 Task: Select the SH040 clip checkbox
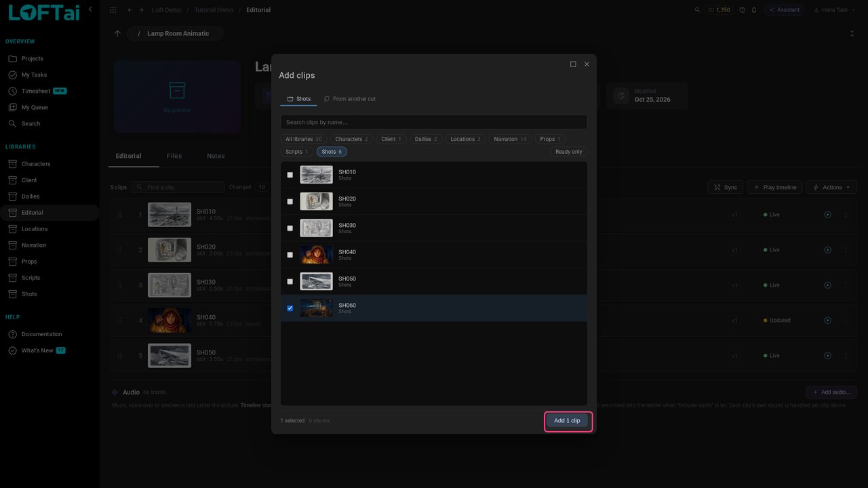click(x=290, y=255)
